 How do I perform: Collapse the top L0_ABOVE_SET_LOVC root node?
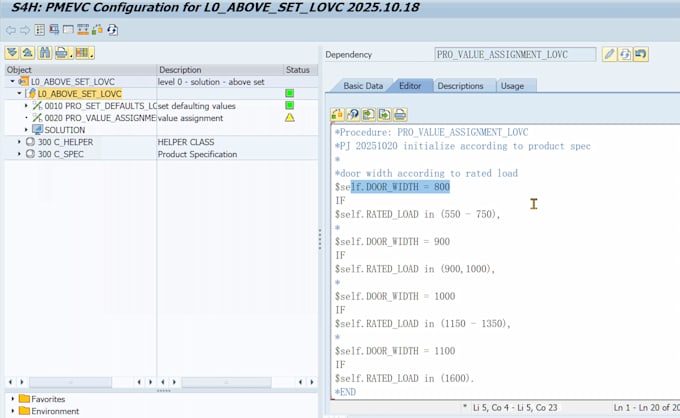coord(12,82)
